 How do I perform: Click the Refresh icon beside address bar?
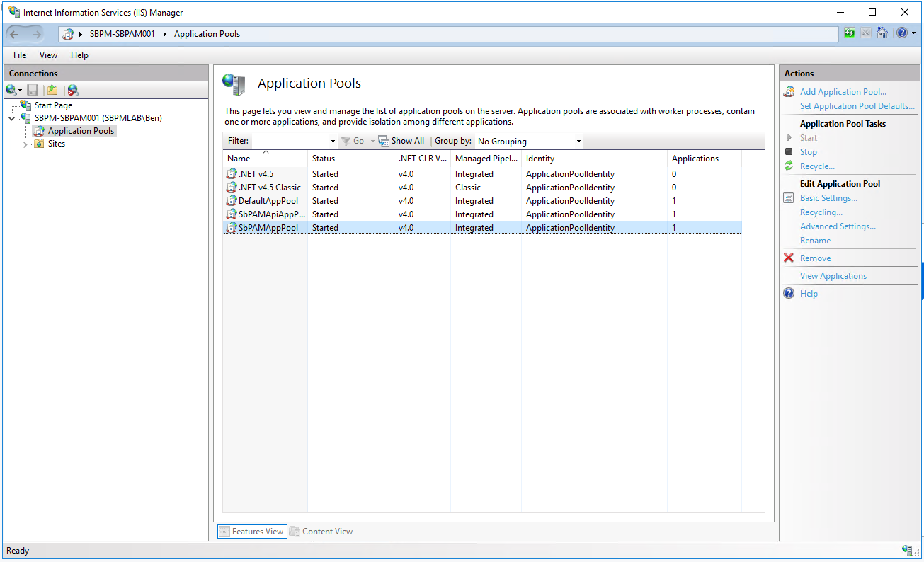point(849,33)
